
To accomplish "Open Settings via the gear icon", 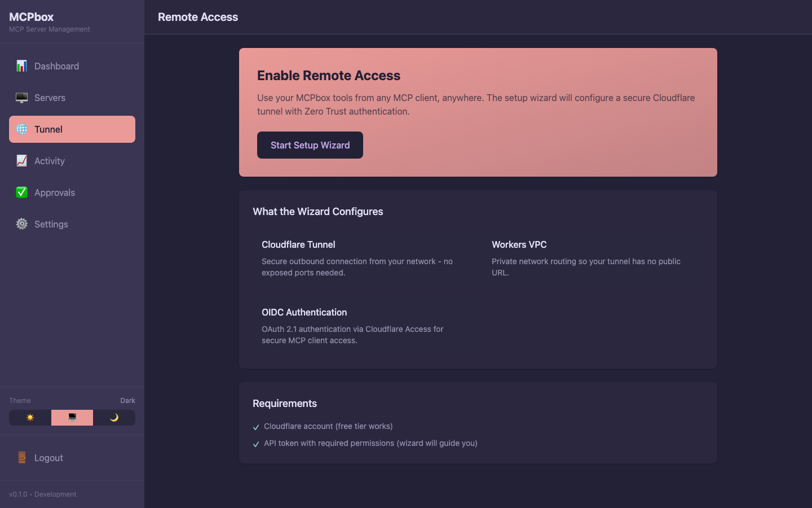I will coord(21,224).
